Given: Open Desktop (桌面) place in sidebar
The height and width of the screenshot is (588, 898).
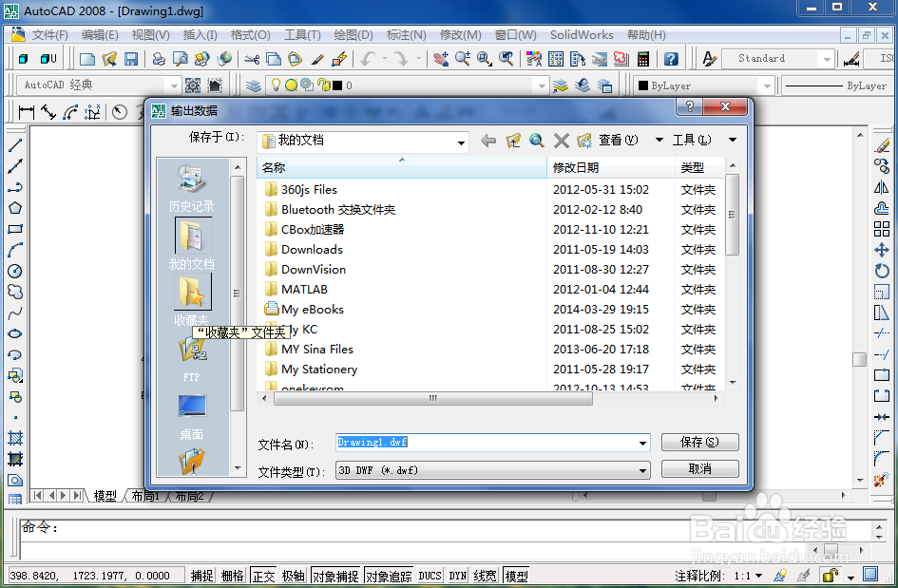Looking at the screenshot, I should point(191,417).
